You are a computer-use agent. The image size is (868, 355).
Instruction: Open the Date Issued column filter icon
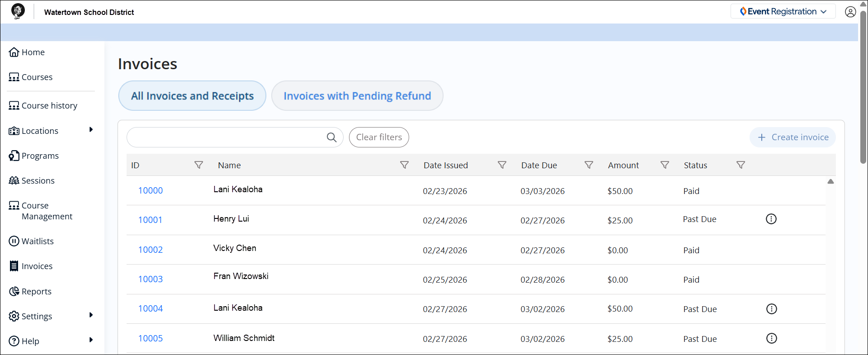click(x=502, y=165)
